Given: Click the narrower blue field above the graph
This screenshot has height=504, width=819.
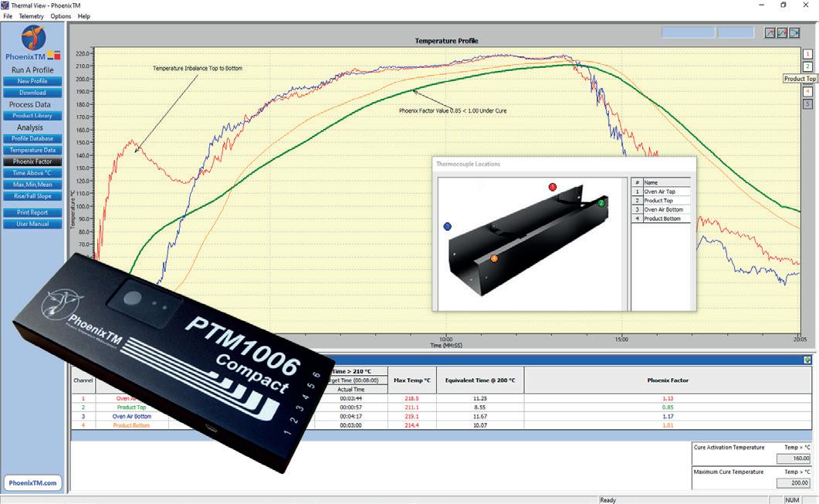Looking at the screenshot, I should click(736, 32).
